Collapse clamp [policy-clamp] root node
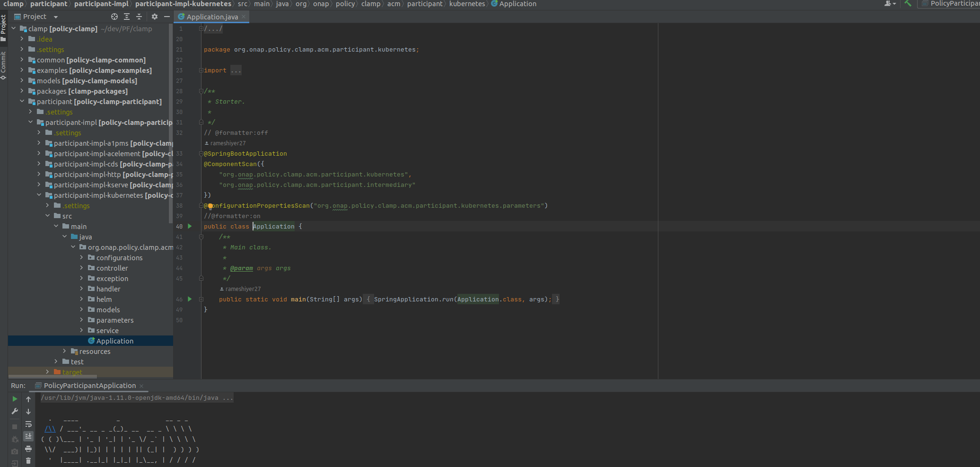 [x=14, y=28]
